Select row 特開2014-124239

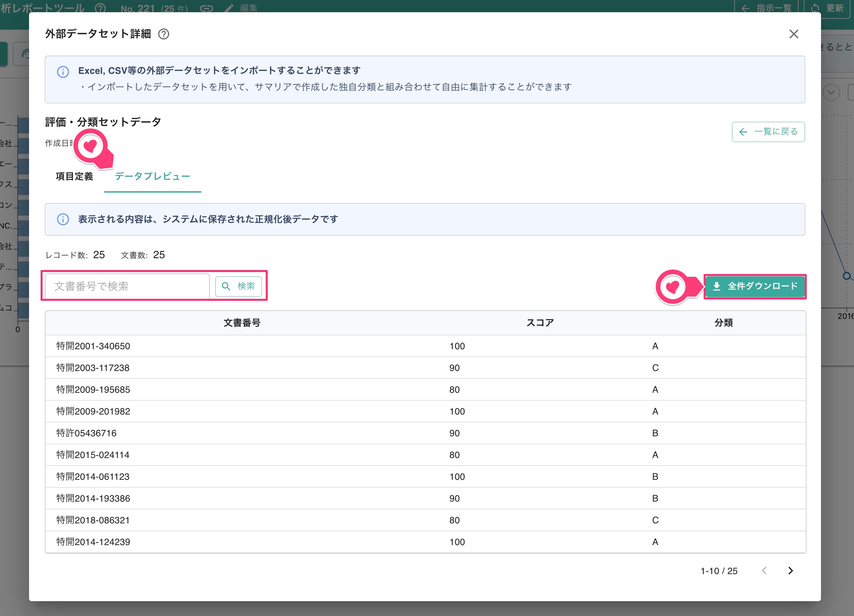[x=425, y=542]
